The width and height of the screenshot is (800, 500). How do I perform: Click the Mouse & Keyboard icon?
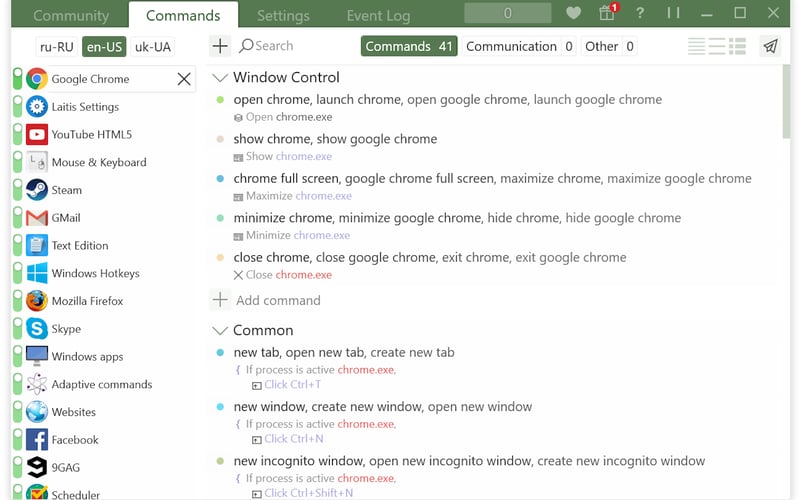pos(37,162)
